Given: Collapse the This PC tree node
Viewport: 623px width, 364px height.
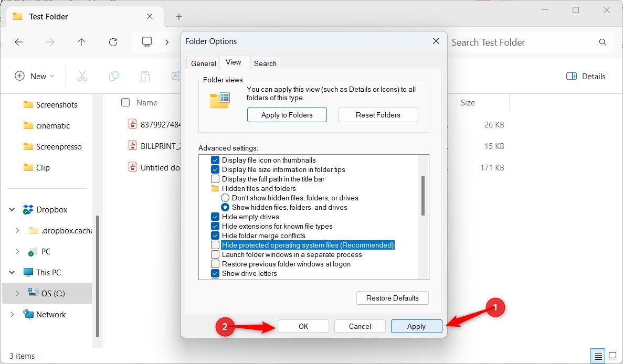Looking at the screenshot, I should [x=12, y=272].
